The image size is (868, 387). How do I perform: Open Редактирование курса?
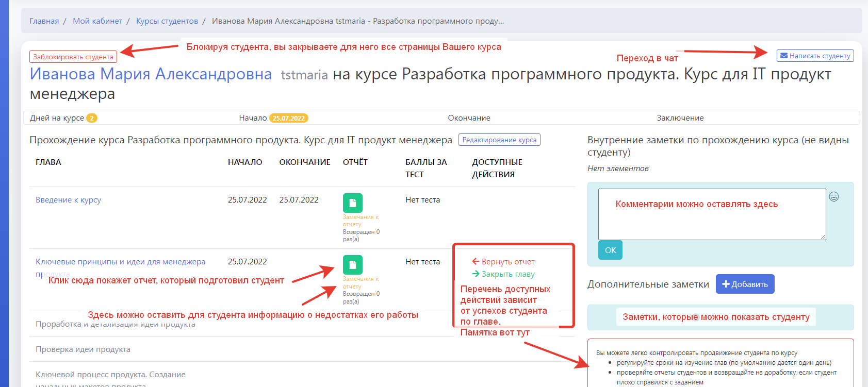tap(499, 140)
